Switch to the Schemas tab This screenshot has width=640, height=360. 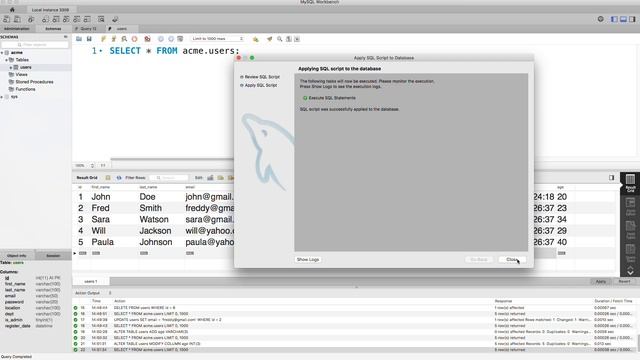[x=53, y=29]
